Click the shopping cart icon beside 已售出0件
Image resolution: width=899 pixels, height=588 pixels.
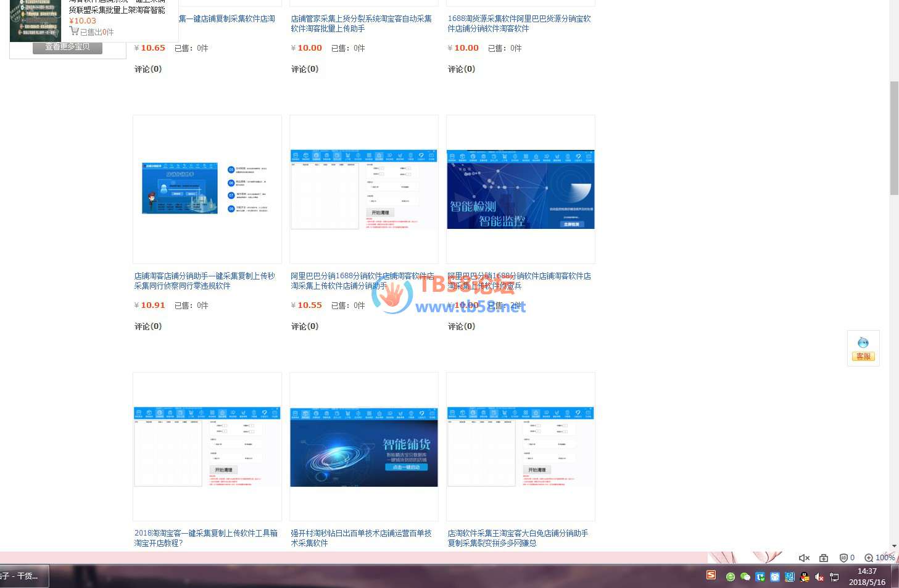[x=74, y=31]
